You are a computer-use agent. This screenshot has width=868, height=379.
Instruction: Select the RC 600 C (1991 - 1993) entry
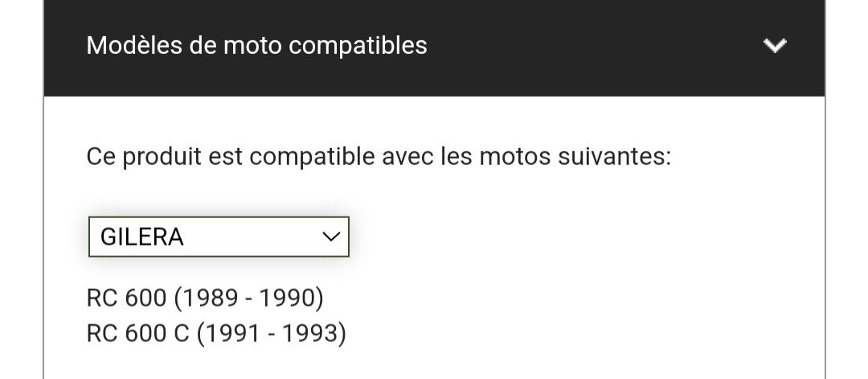click(x=215, y=332)
